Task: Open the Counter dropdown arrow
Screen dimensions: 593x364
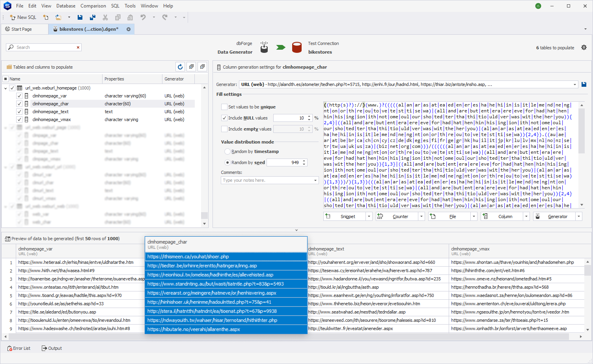Action: tap(421, 217)
